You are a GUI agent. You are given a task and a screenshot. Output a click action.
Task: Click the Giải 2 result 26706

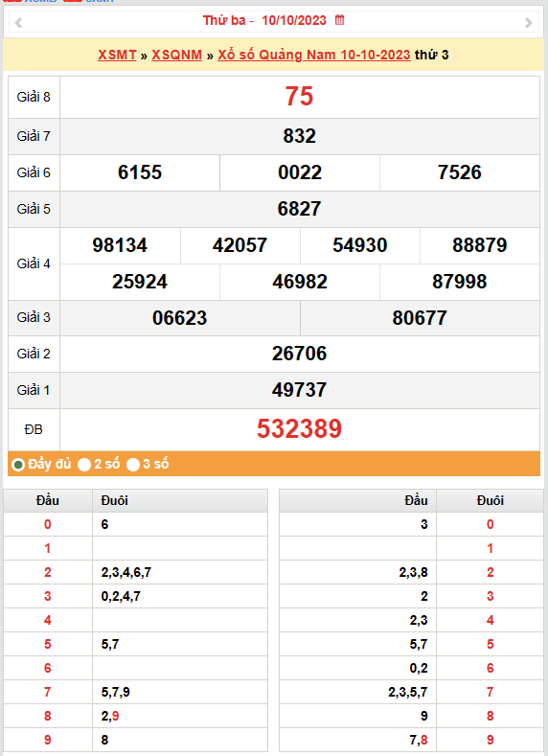click(x=299, y=354)
